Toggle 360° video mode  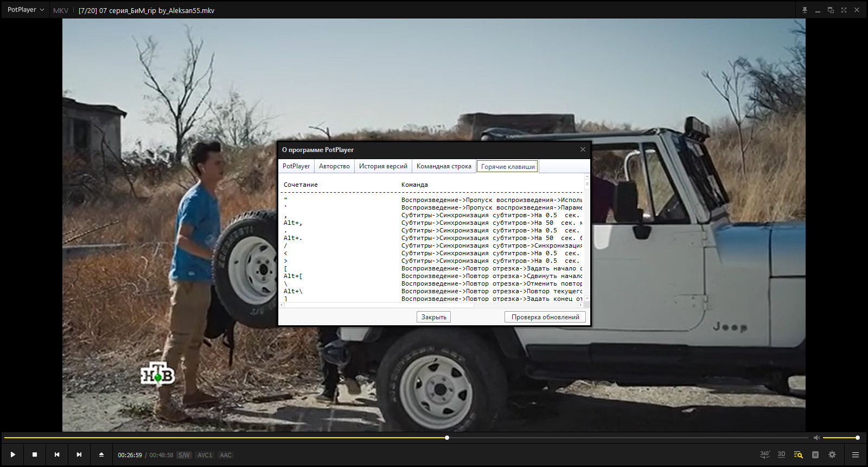tap(765, 455)
